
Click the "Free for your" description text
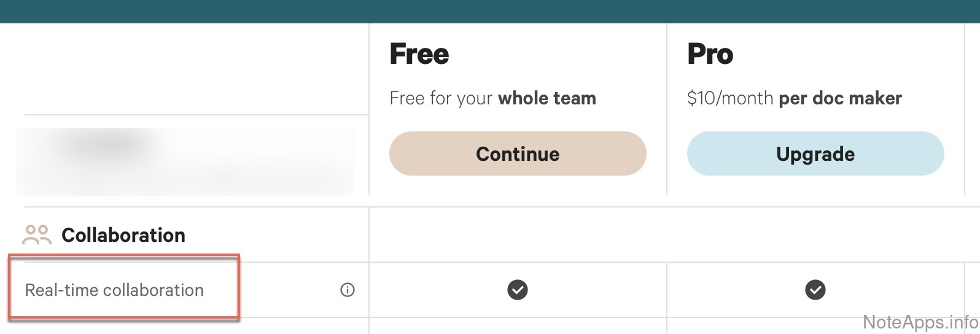click(441, 98)
